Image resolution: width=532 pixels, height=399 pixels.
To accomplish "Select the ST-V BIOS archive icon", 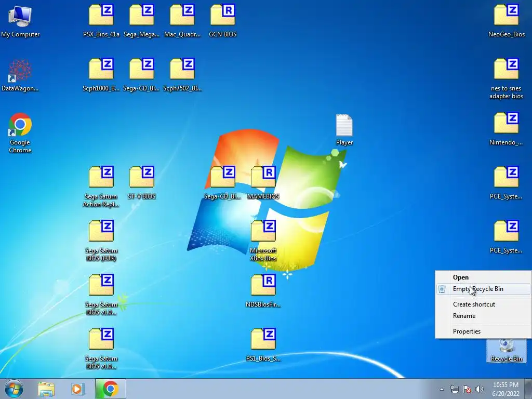I will (141, 183).
